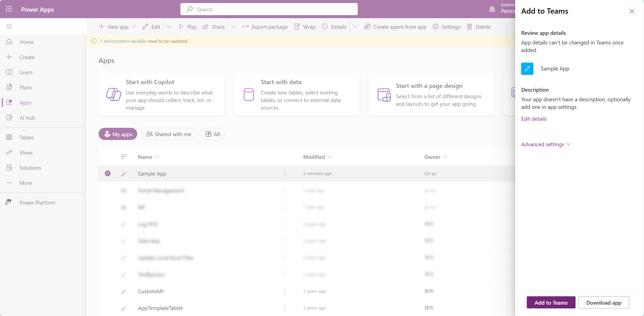Image resolution: width=644 pixels, height=316 pixels.
Task: Open the app launcher waffle icon
Action: tap(9, 9)
